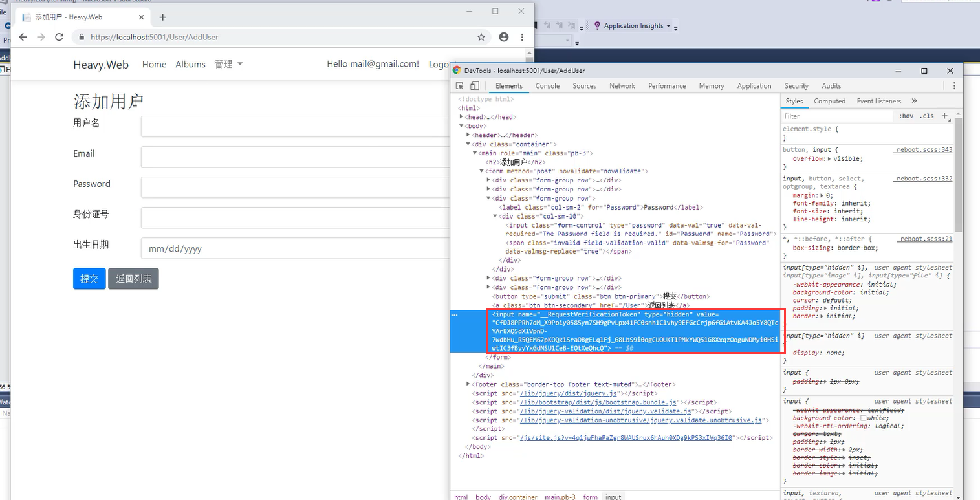Click the 出生日期 date field
Screen dimensions: 980x500
(x=296, y=248)
